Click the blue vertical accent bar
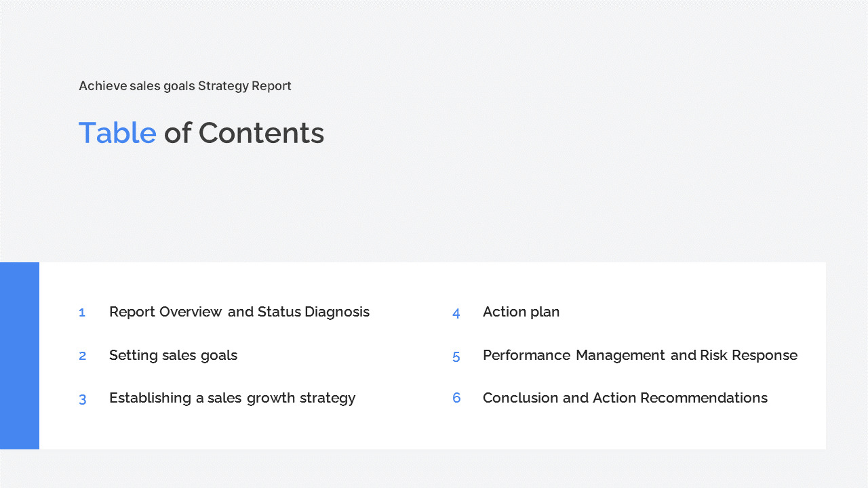Screen dimensions: 868x488 coord(20,355)
